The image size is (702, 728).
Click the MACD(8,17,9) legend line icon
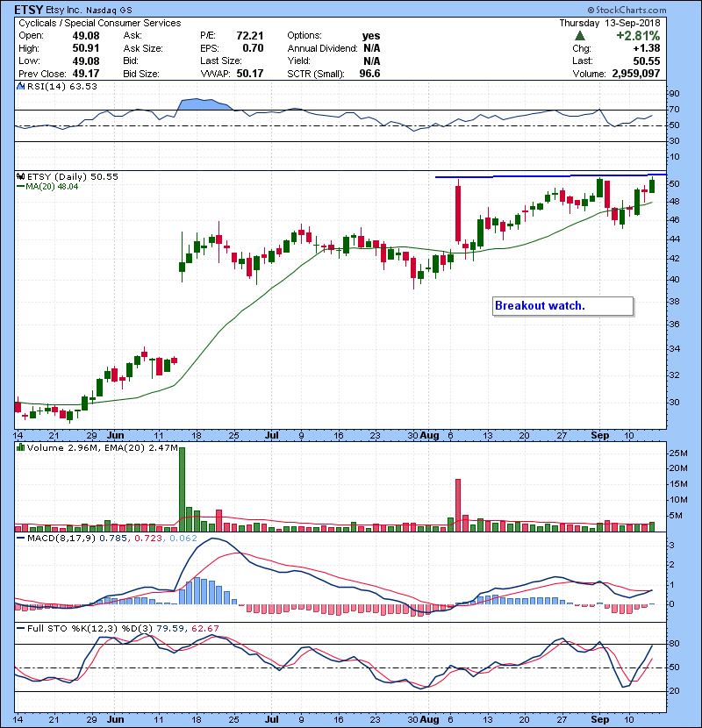click(x=19, y=537)
